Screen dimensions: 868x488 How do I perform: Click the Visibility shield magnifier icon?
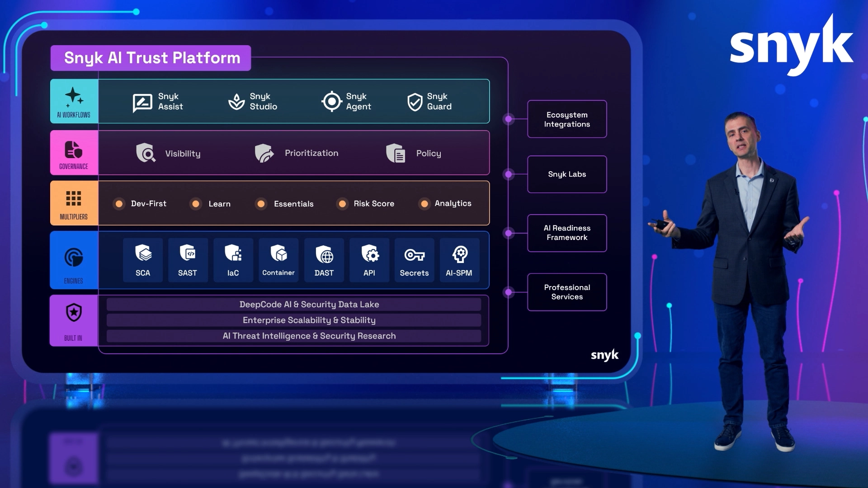pyautogui.click(x=146, y=153)
